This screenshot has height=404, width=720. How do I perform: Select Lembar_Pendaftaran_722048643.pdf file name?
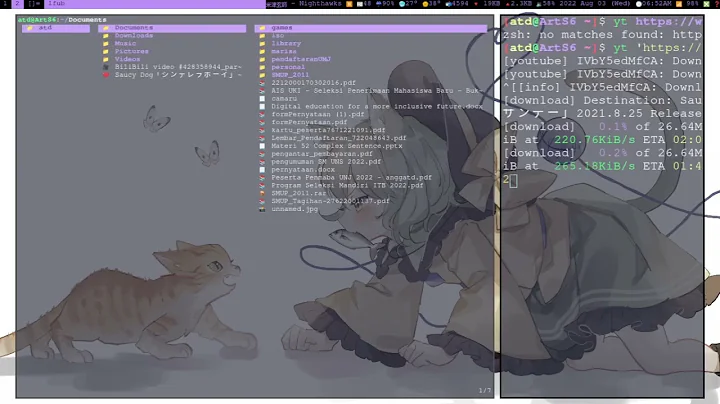[339, 138]
